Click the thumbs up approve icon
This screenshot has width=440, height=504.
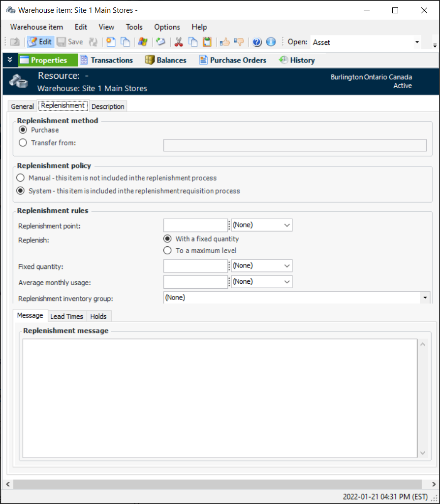(225, 42)
